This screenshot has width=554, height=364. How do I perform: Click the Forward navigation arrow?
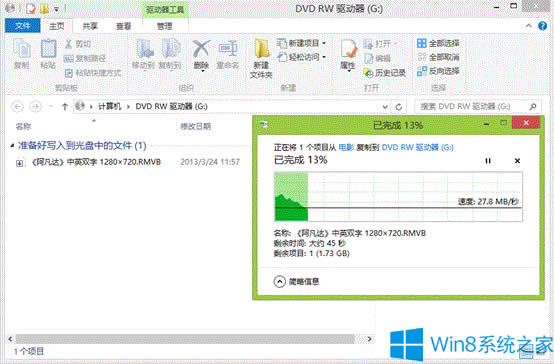pos(35,106)
